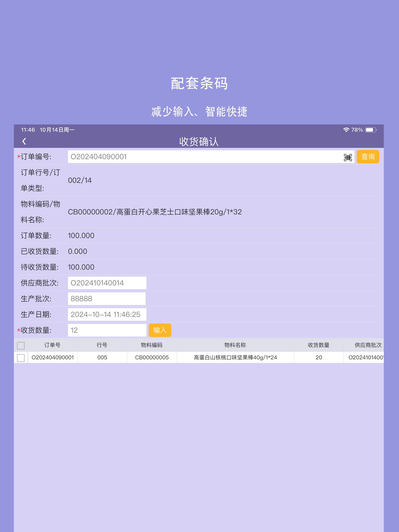Focus the 生产批次 input field

[x=107, y=299]
